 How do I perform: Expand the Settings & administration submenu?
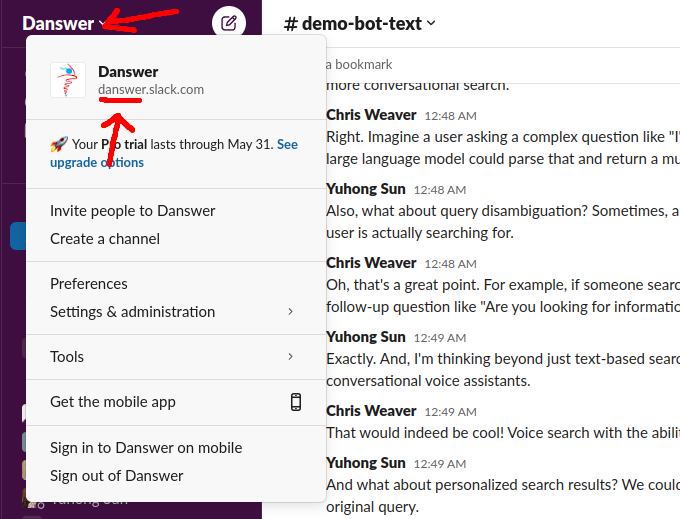pyautogui.click(x=291, y=312)
